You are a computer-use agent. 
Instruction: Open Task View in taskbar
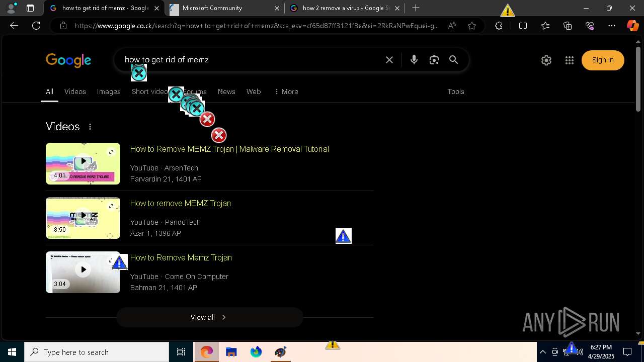tap(181, 352)
